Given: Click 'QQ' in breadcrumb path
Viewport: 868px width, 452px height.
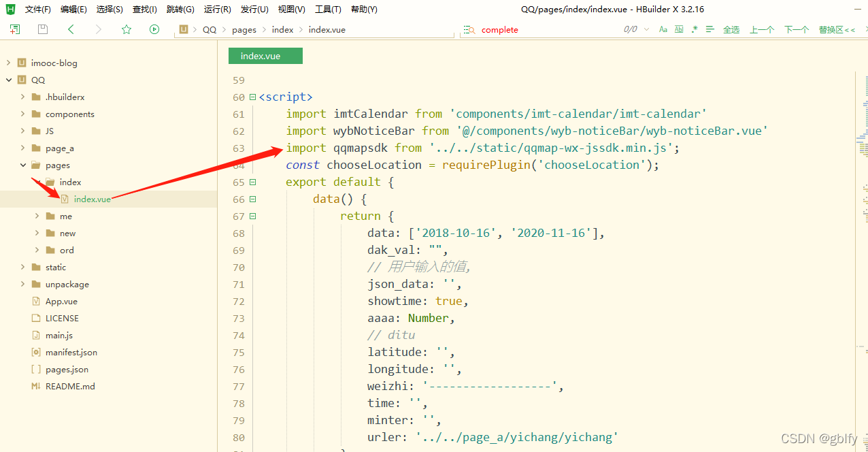Looking at the screenshot, I should pos(210,29).
